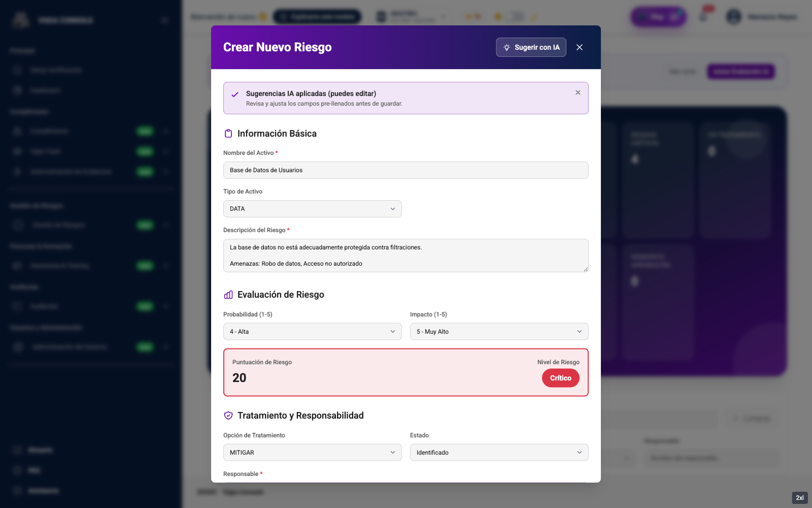
Task: Click the Evaluación de Riesgo heading
Action: 281,295
